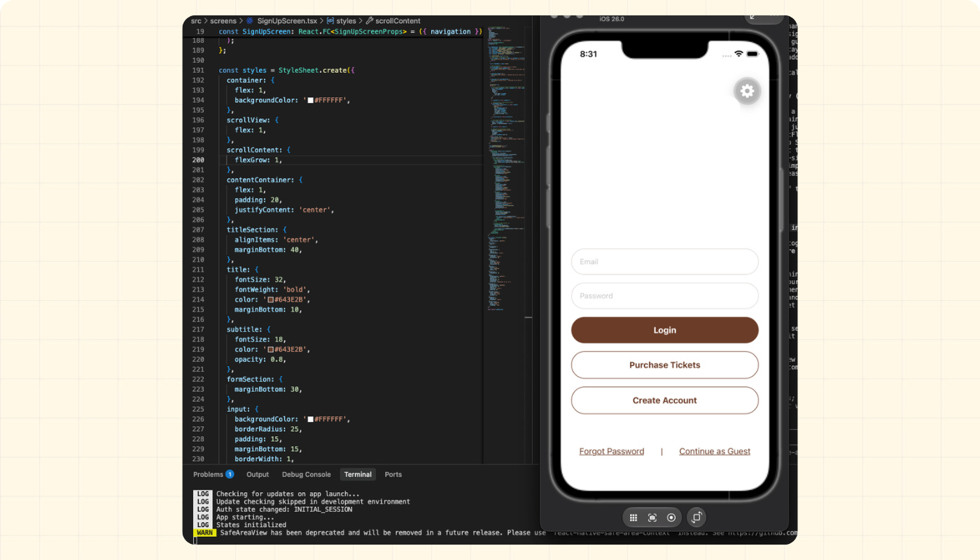Click the 'fontWeight: 'bold',' code line
The width and height of the screenshot is (980, 560).
coord(272,290)
